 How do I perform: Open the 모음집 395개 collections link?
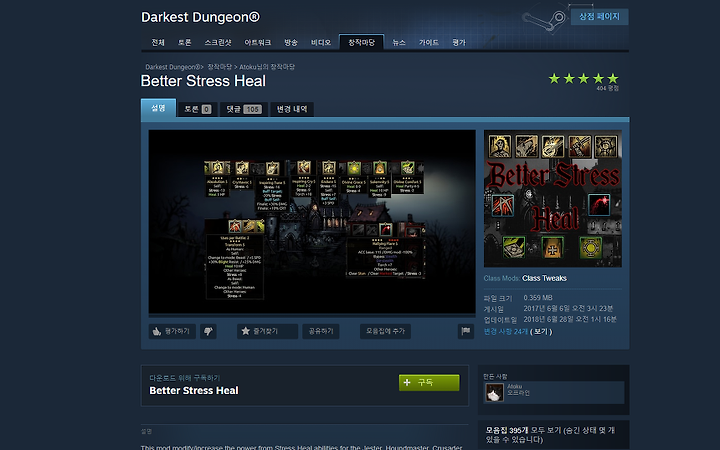(507, 430)
